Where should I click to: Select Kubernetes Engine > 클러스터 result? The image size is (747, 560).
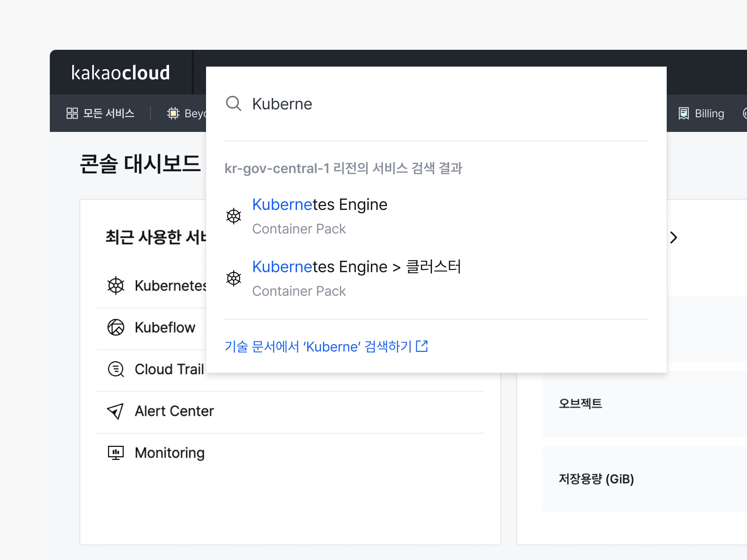[x=436, y=278]
